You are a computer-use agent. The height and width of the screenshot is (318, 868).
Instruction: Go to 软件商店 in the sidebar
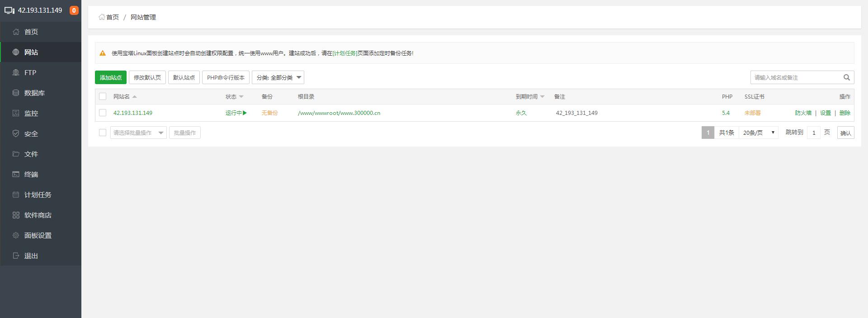pos(38,215)
